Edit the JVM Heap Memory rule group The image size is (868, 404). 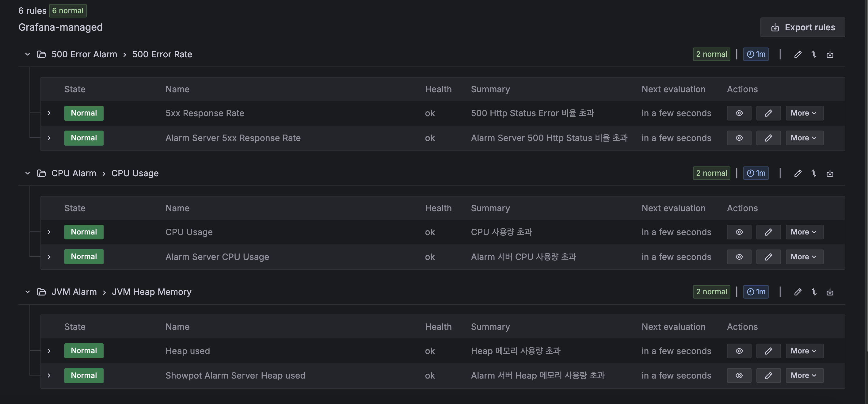click(x=798, y=292)
